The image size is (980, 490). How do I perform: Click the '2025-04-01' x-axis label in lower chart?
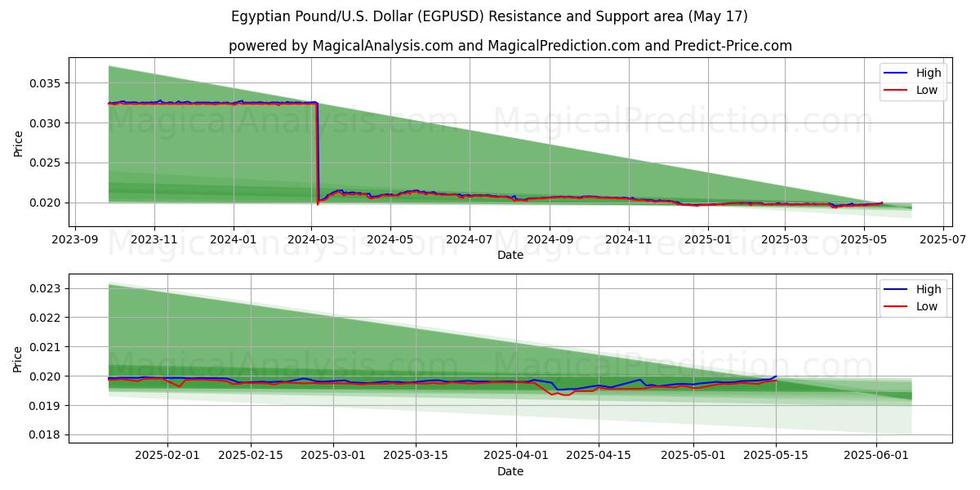(516, 457)
